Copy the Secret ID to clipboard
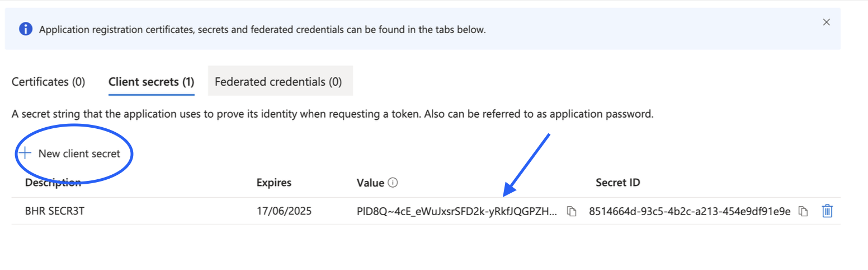868x270 pixels. (803, 211)
